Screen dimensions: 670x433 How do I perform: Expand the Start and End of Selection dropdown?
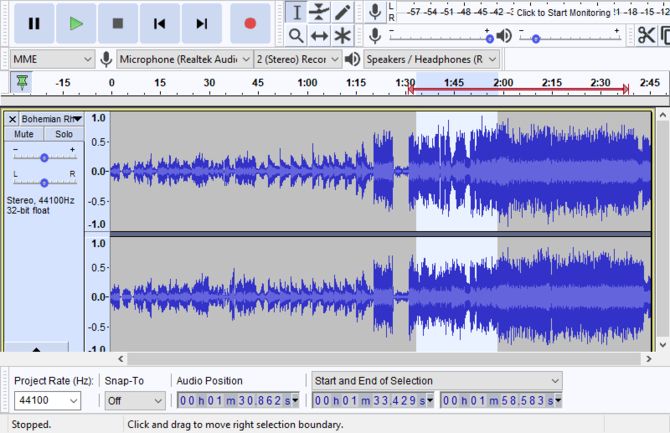pos(437,381)
